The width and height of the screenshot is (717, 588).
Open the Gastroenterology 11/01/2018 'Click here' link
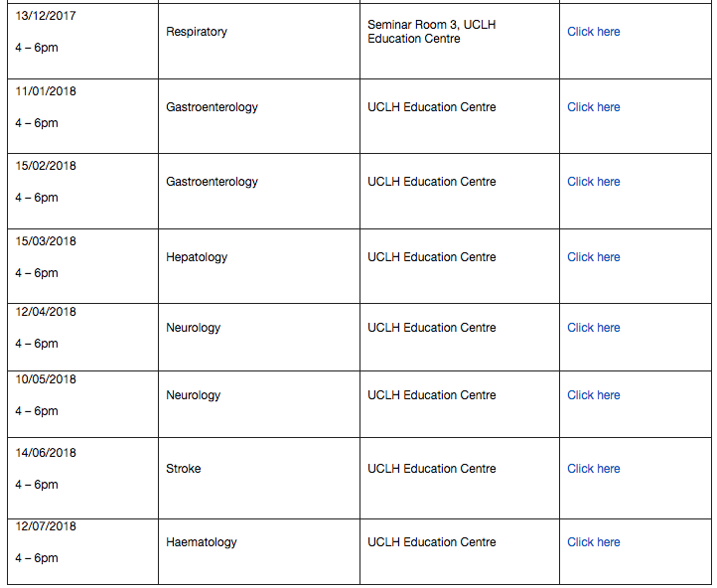pyautogui.click(x=594, y=107)
